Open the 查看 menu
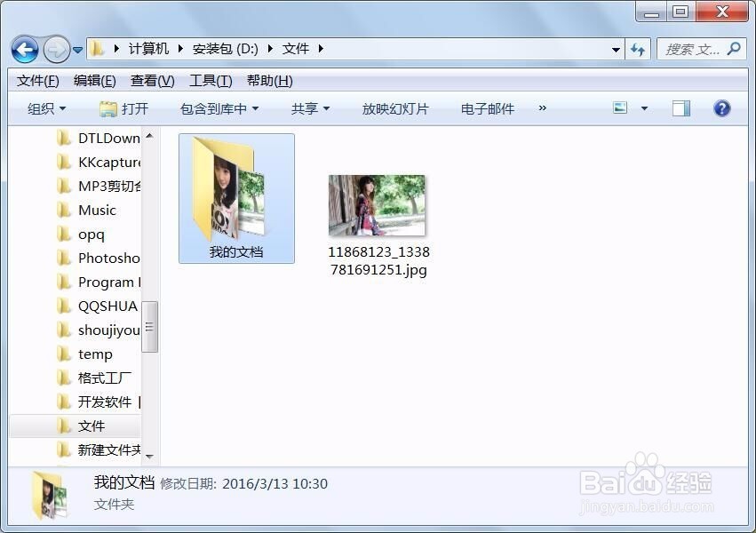756x533 pixels. pyautogui.click(x=151, y=80)
